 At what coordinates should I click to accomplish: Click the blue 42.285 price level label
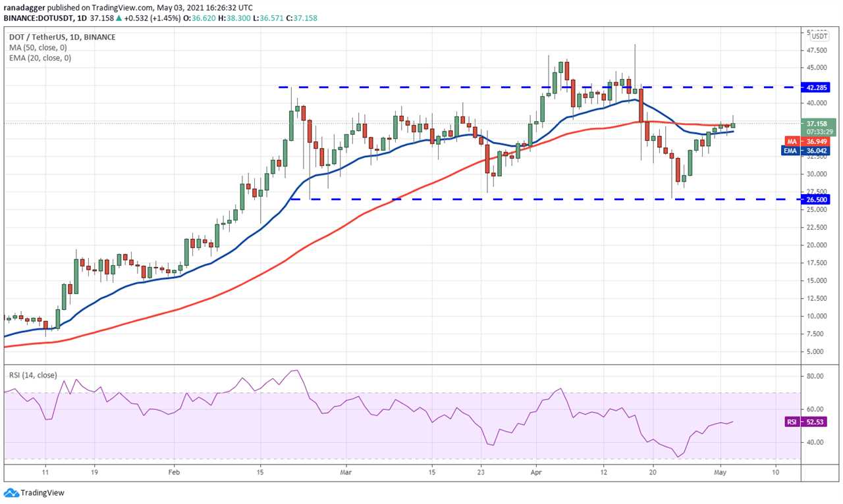click(817, 87)
